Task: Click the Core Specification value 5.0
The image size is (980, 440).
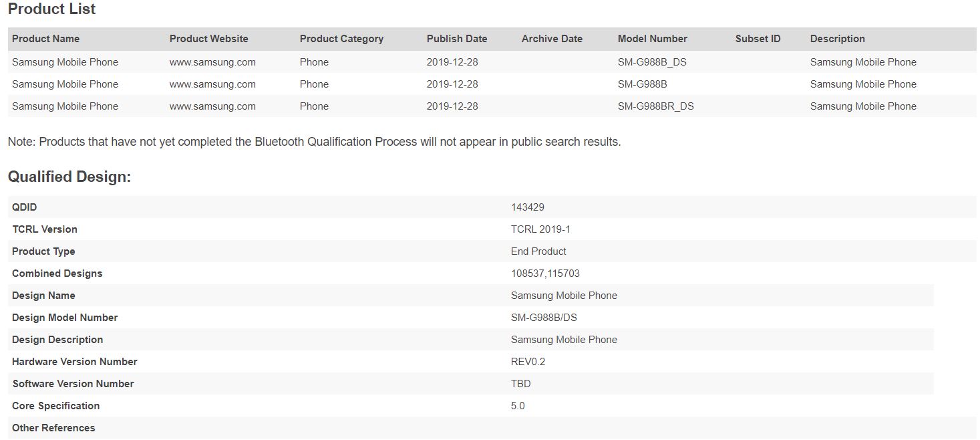Action: 518,406
